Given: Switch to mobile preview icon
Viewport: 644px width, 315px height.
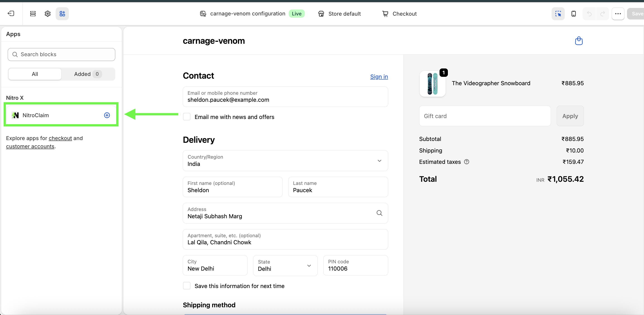Looking at the screenshot, I should coord(574,14).
